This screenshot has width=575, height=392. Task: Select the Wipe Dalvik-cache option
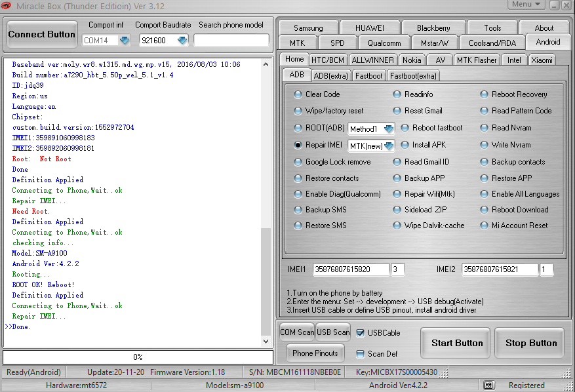[x=397, y=225]
